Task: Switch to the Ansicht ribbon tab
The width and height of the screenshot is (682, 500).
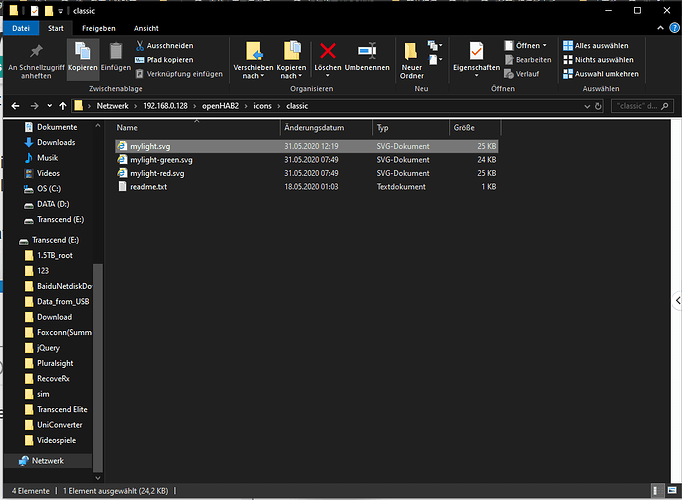Action: [x=146, y=28]
